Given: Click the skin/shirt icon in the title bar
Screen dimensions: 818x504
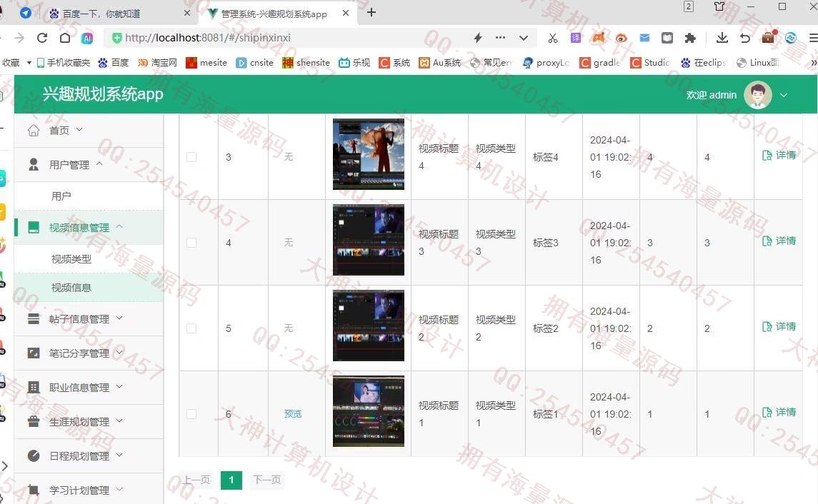Looking at the screenshot, I should tap(719, 6).
